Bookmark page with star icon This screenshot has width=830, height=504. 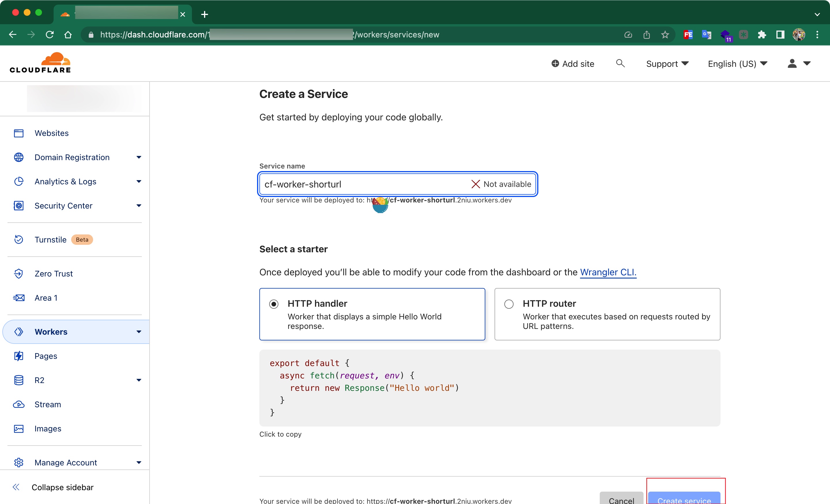pyautogui.click(x=665, y=35)
